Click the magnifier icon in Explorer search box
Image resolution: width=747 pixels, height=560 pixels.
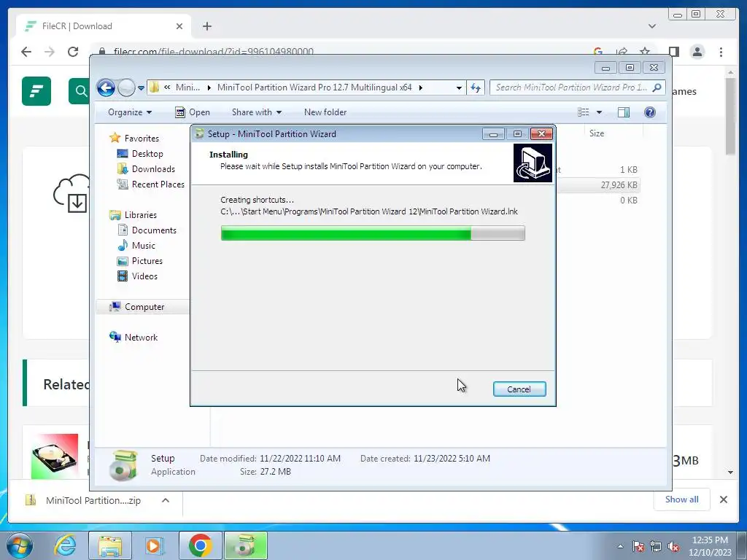pos(657,87)
